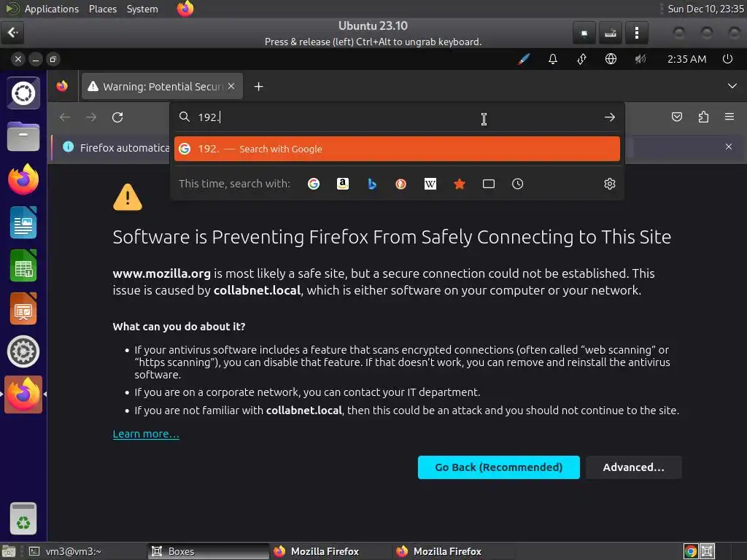Switch to Warning: Potential Security tab

pyautogui.click(x=162, y=87)
